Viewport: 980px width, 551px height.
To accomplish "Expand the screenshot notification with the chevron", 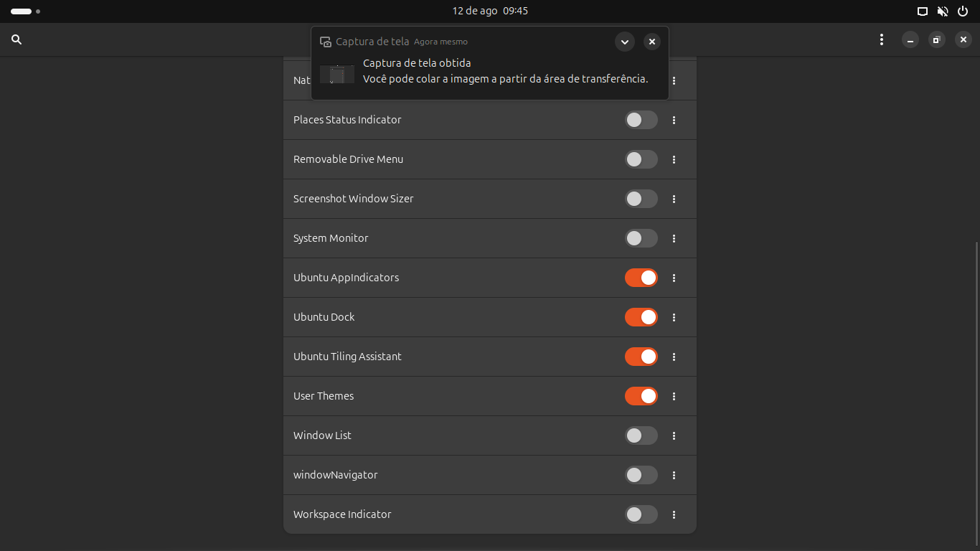I will pos(625,42).
